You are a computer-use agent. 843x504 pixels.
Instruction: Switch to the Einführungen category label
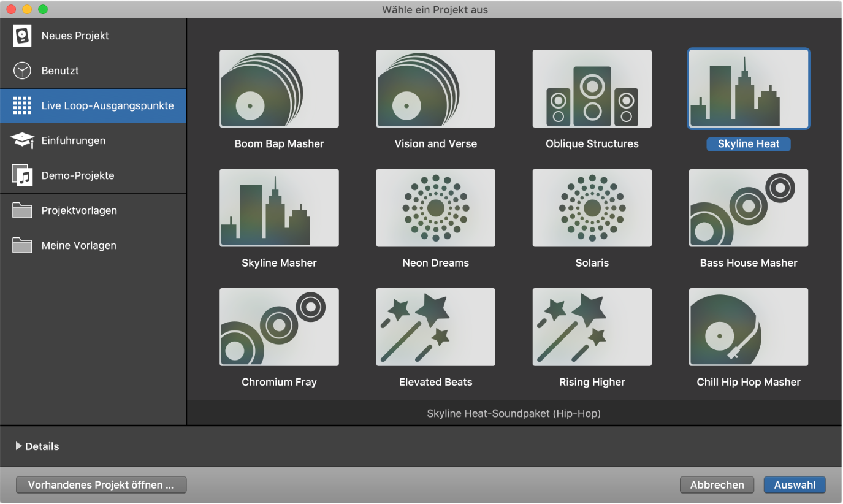coord(73,140)
